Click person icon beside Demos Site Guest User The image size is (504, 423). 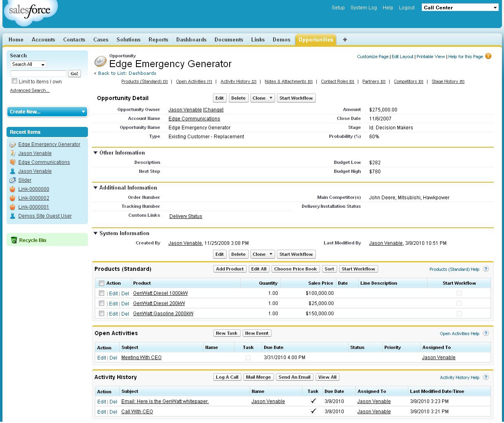pyautogui.click(x=13, y=216)
